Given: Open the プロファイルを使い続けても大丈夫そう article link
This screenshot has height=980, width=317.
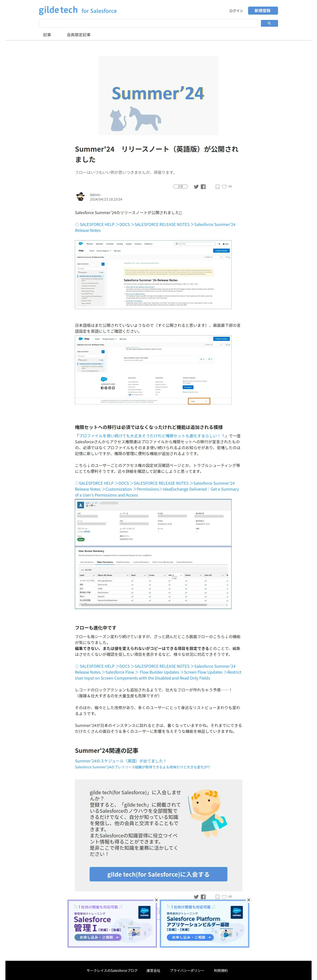Looking at the screenshot, I should [151, 436].
